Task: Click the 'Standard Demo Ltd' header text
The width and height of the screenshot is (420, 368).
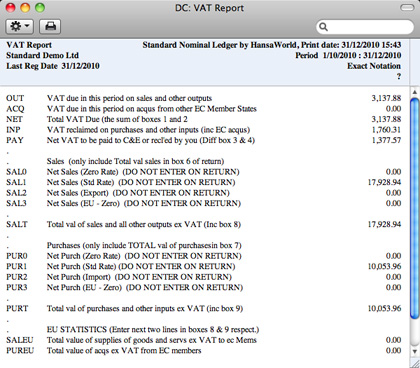Action: point(42,55)
